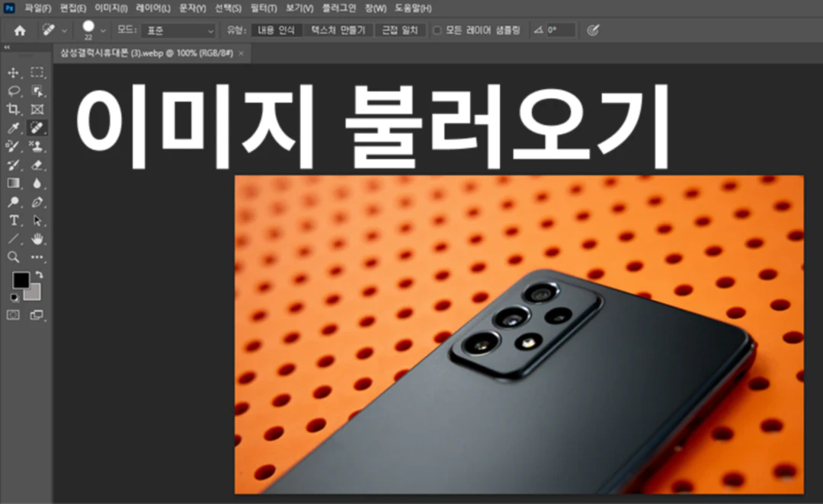Screen dimensions: 823x504
Task: Select the Type tool
Action: tap(13, 220)
